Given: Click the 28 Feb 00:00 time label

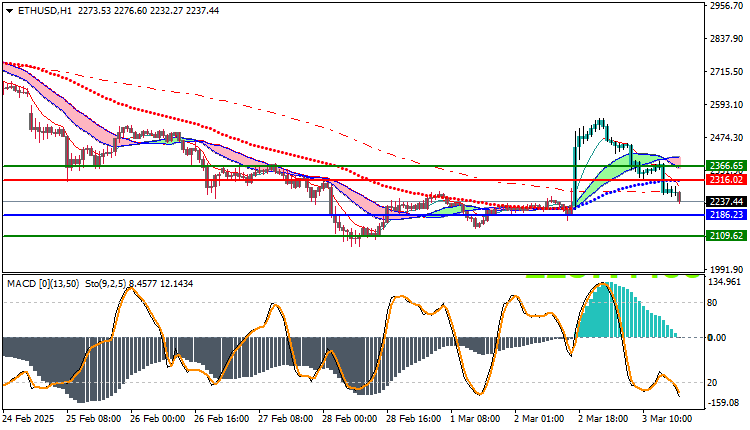Looking at the screenshot, I should [x=350, y=419].
